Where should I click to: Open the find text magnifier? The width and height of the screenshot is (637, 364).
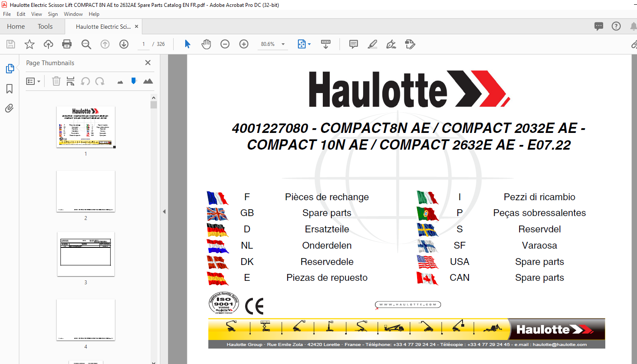pos(86,44)
